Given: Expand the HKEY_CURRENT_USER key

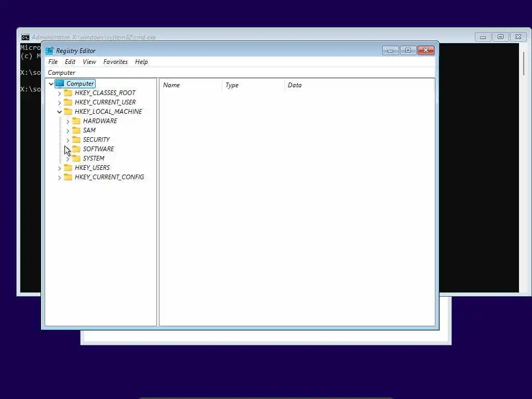Looking at the screenshot, I should click(x=59, y=102).
